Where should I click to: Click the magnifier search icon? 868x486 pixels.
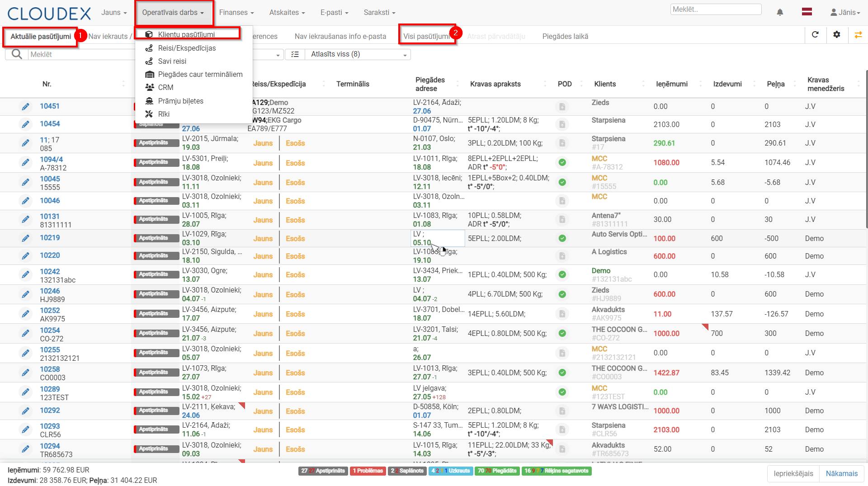click(x=17, y=54)
